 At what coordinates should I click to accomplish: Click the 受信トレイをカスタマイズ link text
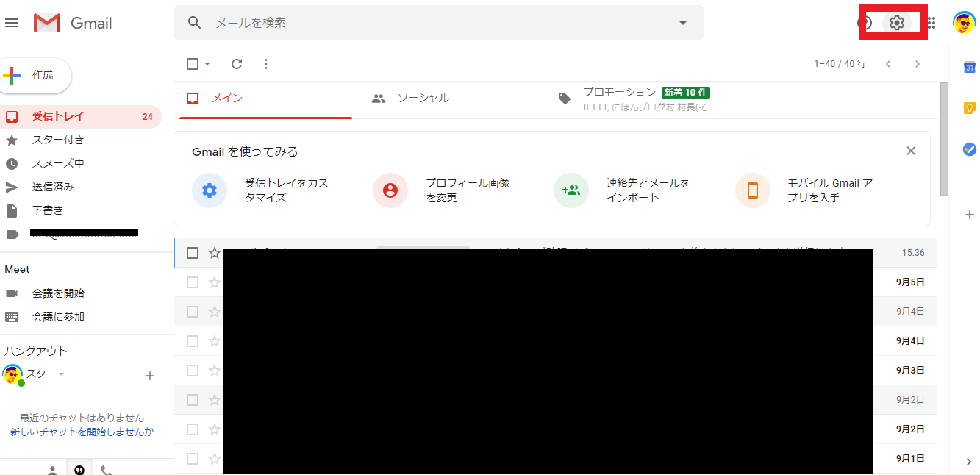(x=287, y=190)
